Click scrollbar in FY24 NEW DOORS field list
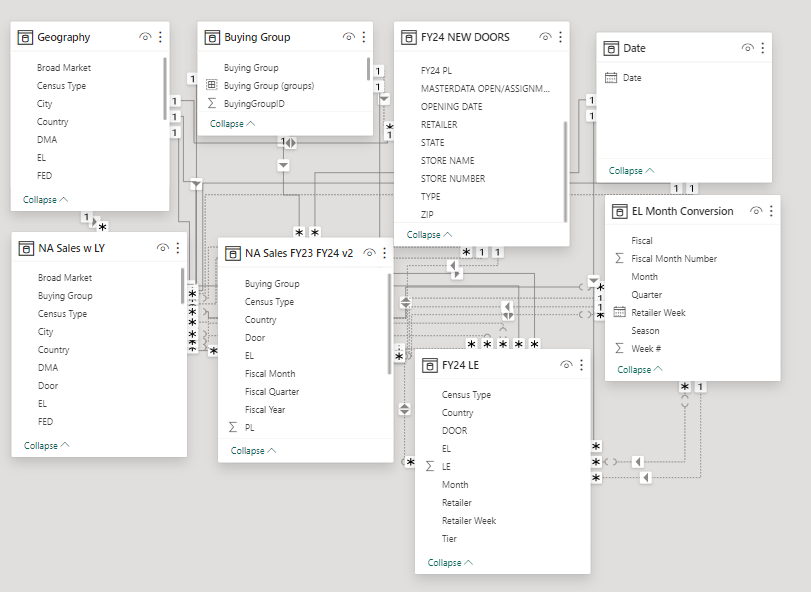 click(x=565, y=172)
